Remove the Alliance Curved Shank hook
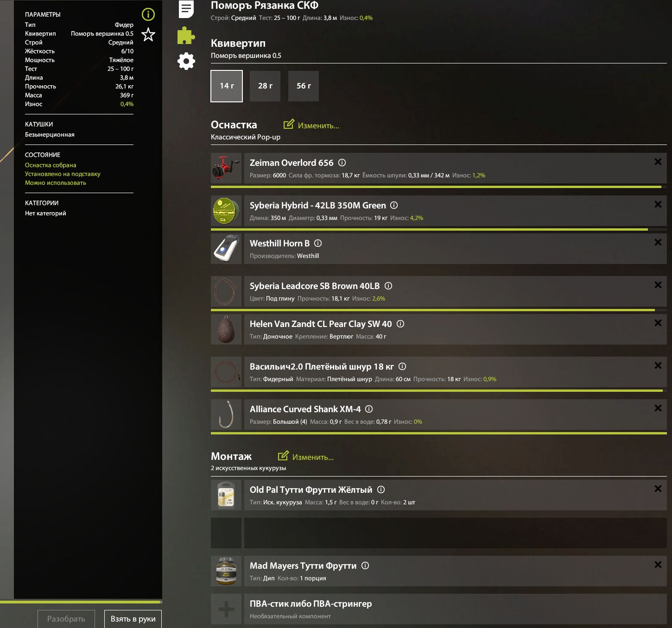 pos(658,408)
